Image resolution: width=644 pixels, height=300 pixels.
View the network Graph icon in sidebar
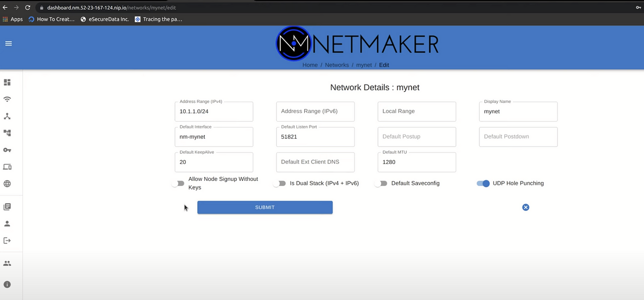pyautogui.click(x=7, y=133)
